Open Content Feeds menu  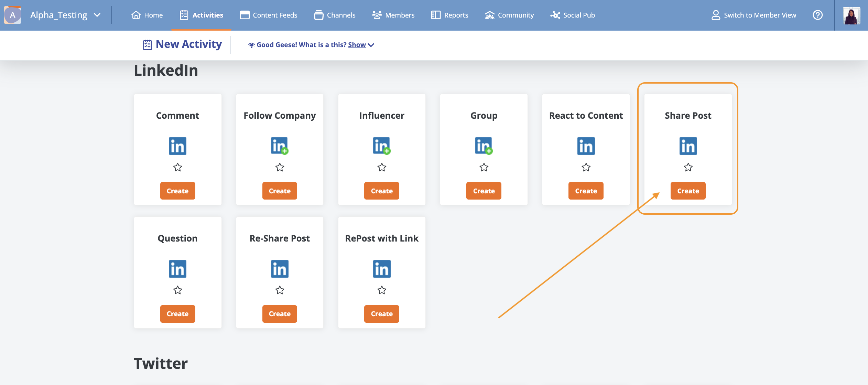point(269,15)
